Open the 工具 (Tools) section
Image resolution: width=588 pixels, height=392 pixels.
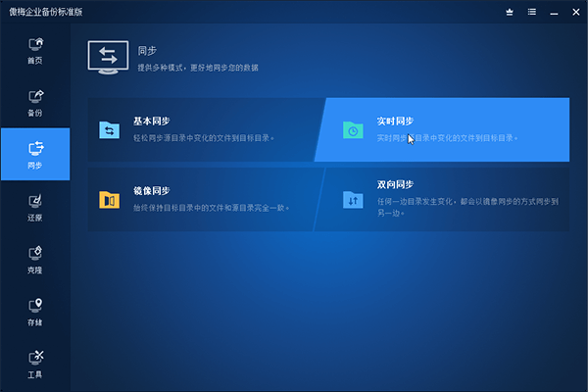pos(35,363)
